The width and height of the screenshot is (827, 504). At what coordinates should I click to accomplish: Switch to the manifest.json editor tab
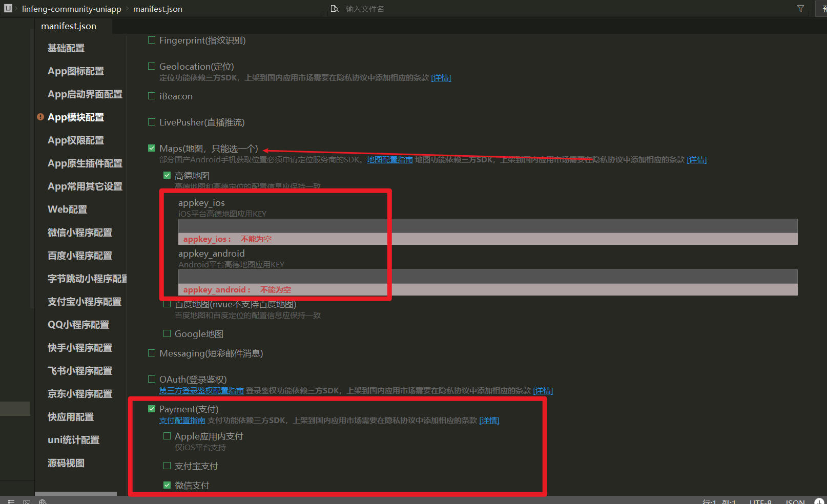coord(69,26)
